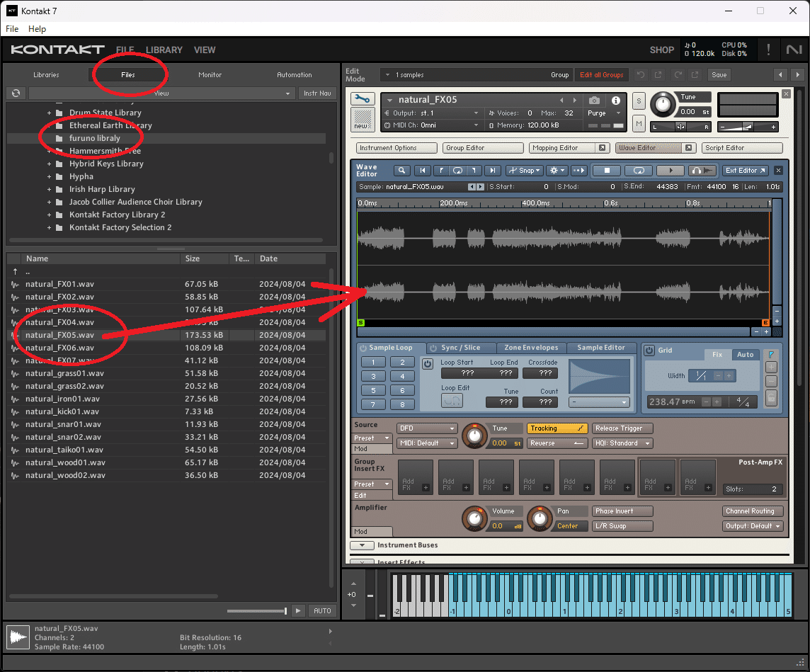Jump to the loop end marker

tap(474, 171)
